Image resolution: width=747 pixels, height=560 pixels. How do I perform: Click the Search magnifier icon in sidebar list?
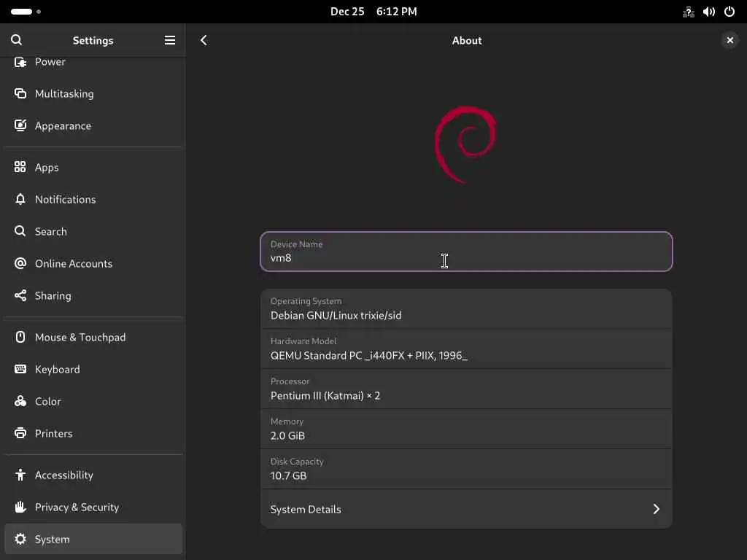20,231
